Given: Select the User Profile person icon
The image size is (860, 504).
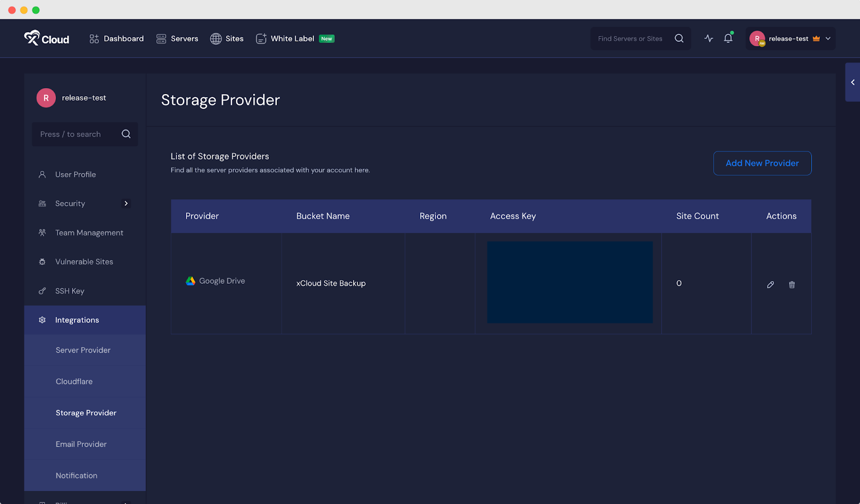Looking at the screenshot, I should [42, 174].
